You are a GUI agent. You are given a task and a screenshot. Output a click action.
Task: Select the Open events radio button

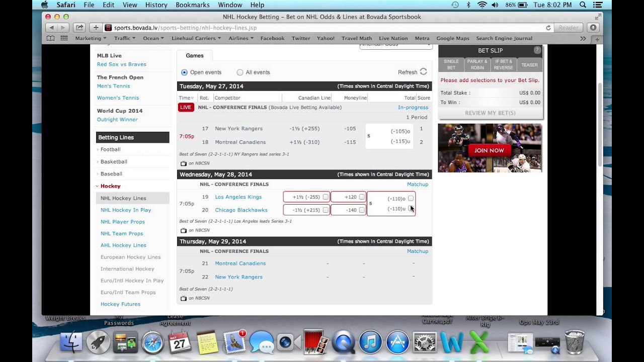(x=184, y=72)
